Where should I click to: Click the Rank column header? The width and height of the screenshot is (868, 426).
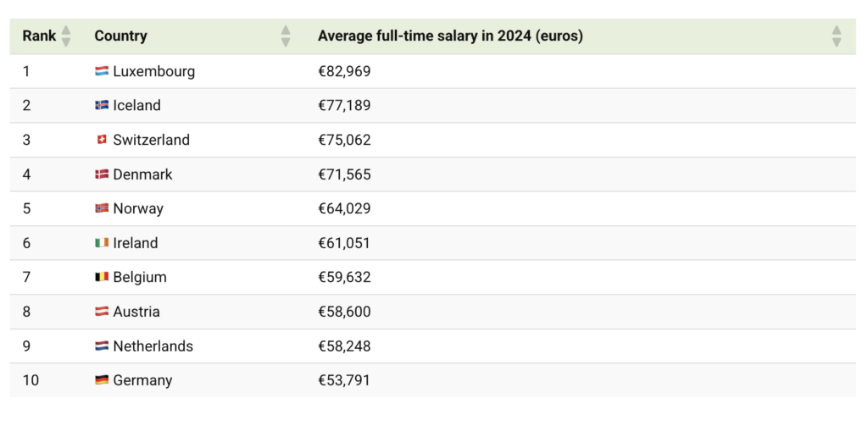coord(39,36)
